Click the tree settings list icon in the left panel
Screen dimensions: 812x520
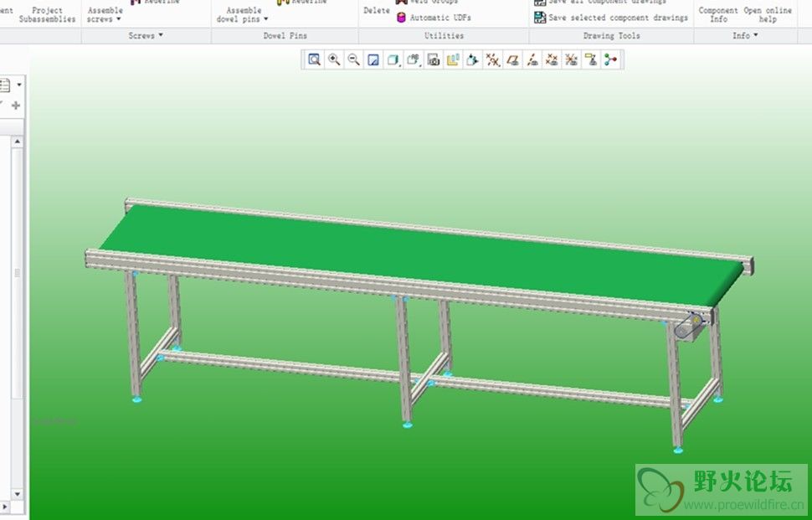pos(5,85)
